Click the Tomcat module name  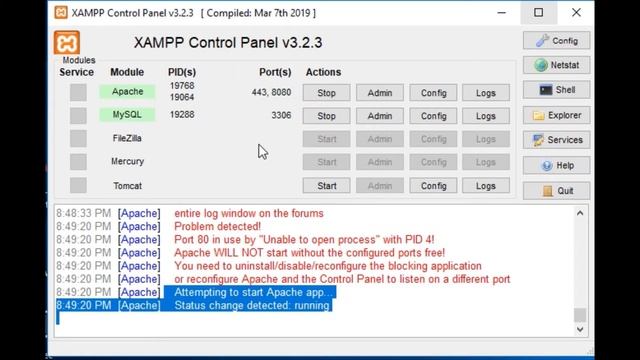click(127, 186)
